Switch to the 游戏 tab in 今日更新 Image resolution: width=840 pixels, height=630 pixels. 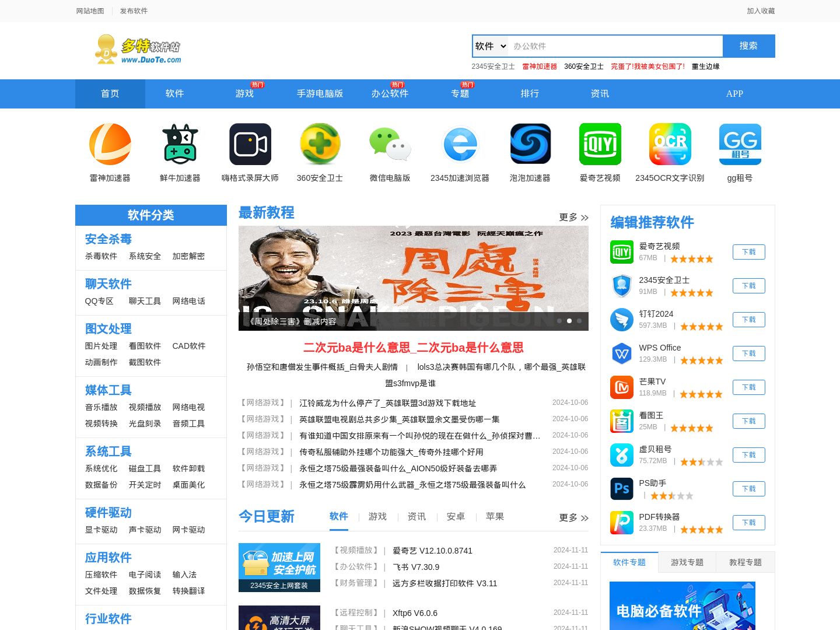click(x=377, y=517)
